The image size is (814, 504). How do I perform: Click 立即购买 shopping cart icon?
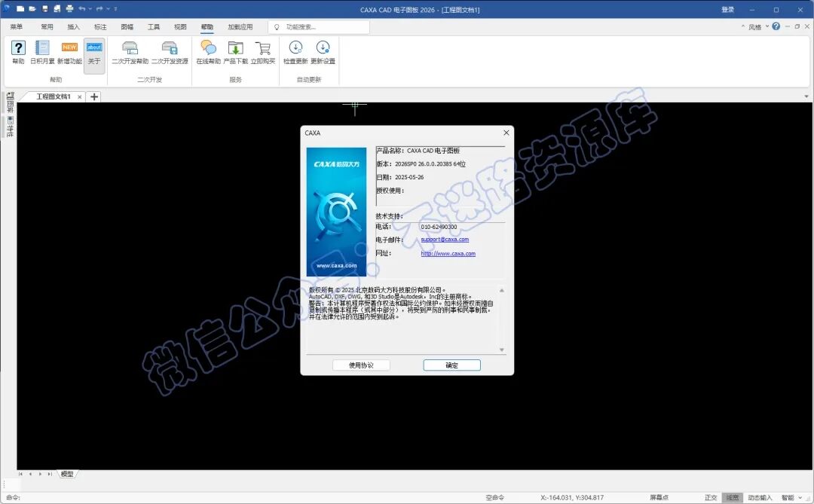[x=263, y=52]
